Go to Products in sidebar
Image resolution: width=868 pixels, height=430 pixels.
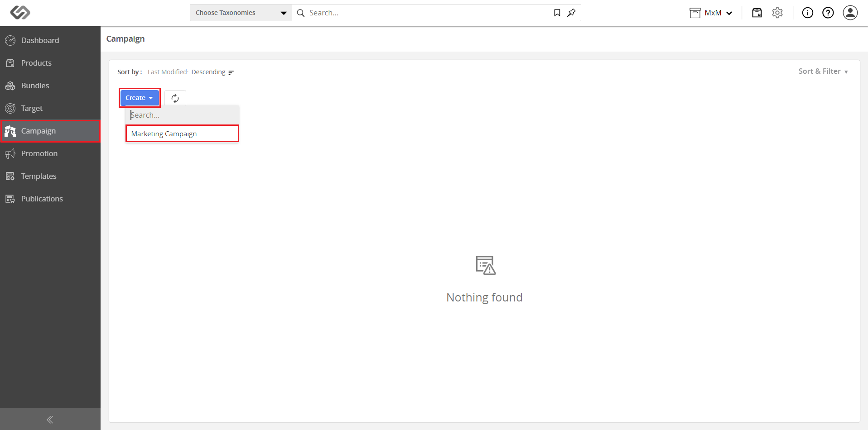pos(50,63)
